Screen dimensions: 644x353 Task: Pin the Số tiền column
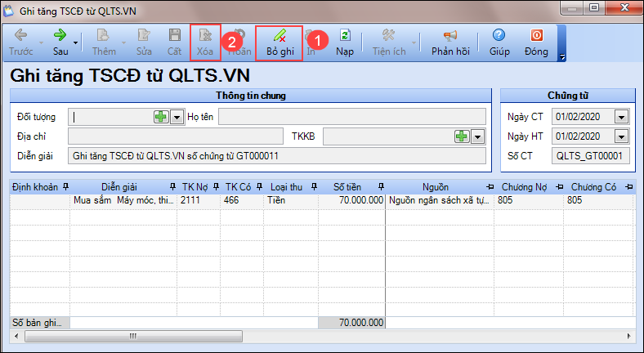381,187
